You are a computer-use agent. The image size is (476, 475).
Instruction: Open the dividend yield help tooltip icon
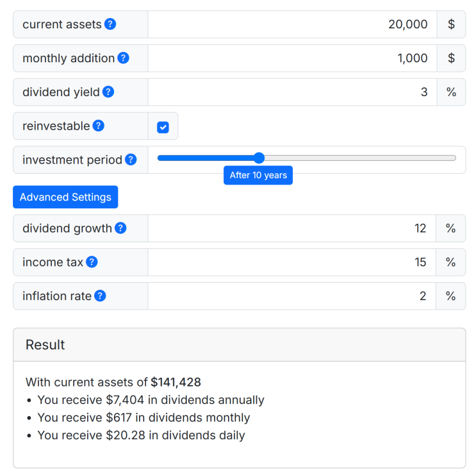point(108,92)
